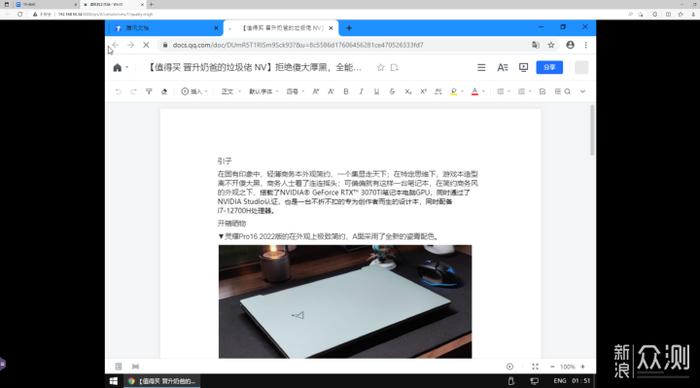The height and width of the screenshot is (388, 700).
Task: Switch to the first Tencent Docs tab
Action: 164,28
